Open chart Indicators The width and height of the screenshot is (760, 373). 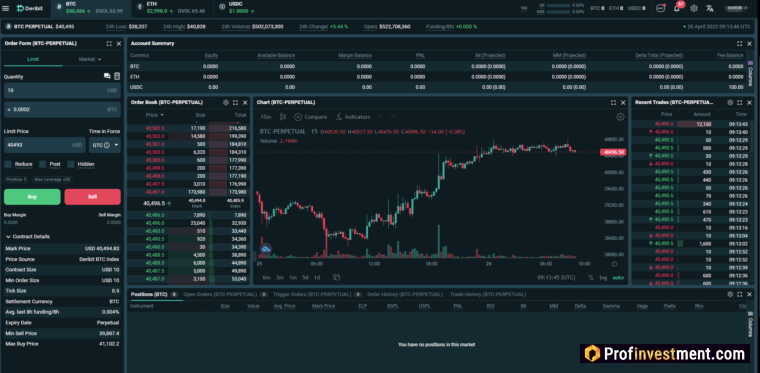point(353,117)
